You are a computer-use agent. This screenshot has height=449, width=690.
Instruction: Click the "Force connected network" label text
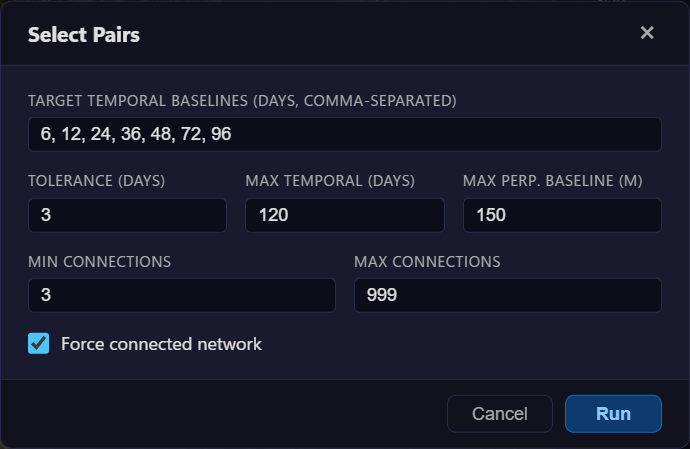161,344
